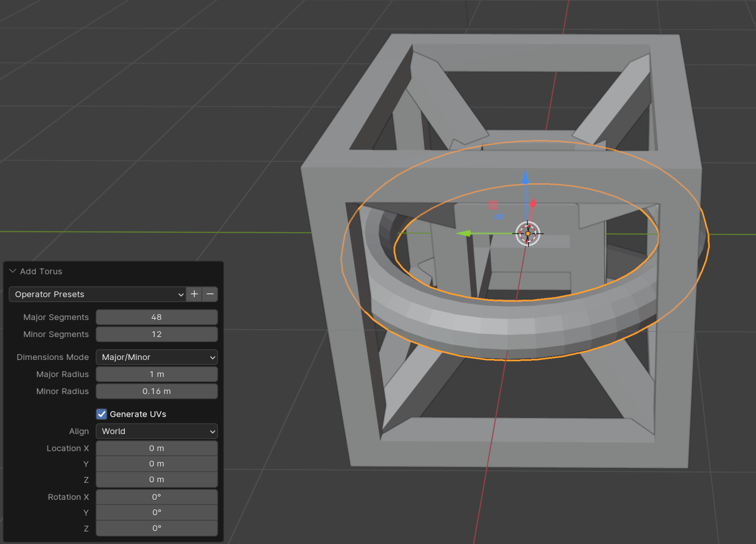The height and width of the screenshot is (544, 756).
Task: Open the Operator Presets dropdown
Action: click(x=97, y=294)
